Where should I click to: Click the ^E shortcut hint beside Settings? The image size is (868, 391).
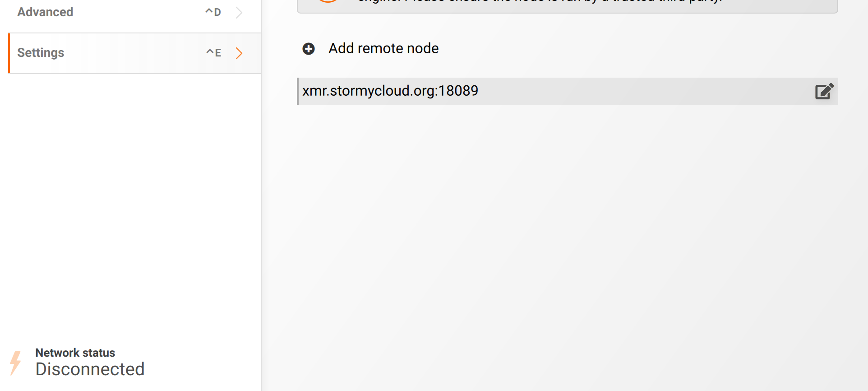(x=214, y=53)
